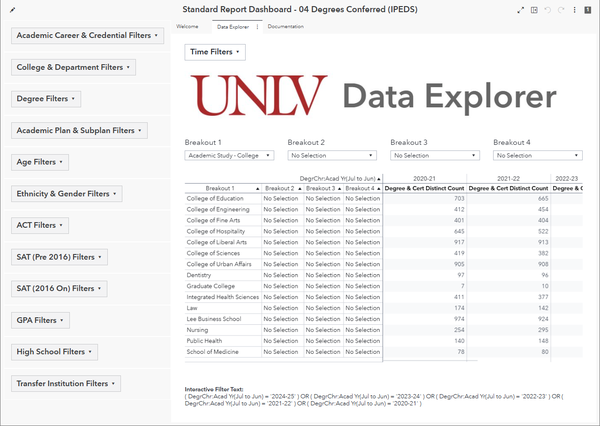Select the College of Urban Affairs row
Screen dimensions: 600x426
click(219, 264)
